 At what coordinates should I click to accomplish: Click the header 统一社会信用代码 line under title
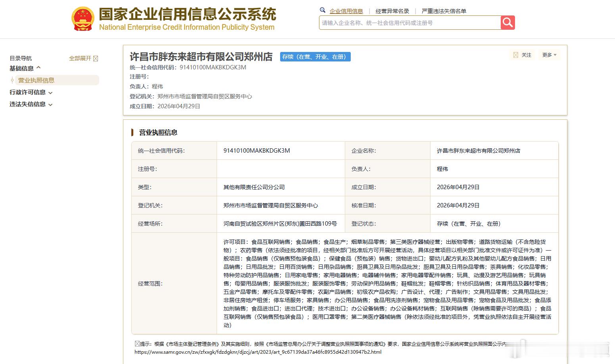coord(188,67)
